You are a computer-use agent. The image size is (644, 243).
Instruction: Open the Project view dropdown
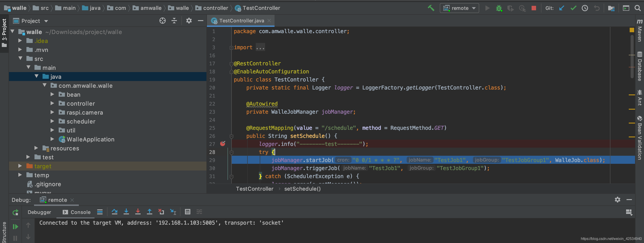[x=46, y=21]
